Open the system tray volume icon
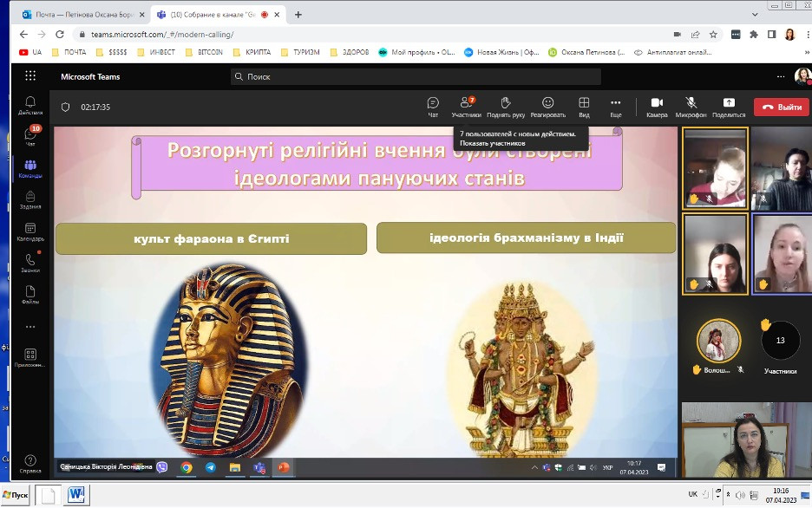The image size is (812, 508). (x=740, y=495)
